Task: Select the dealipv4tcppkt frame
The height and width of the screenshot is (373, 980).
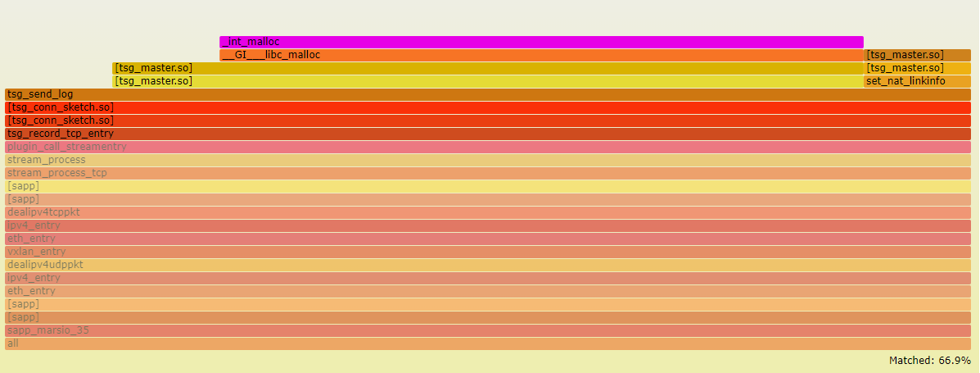Action: [x=488, y=212]
